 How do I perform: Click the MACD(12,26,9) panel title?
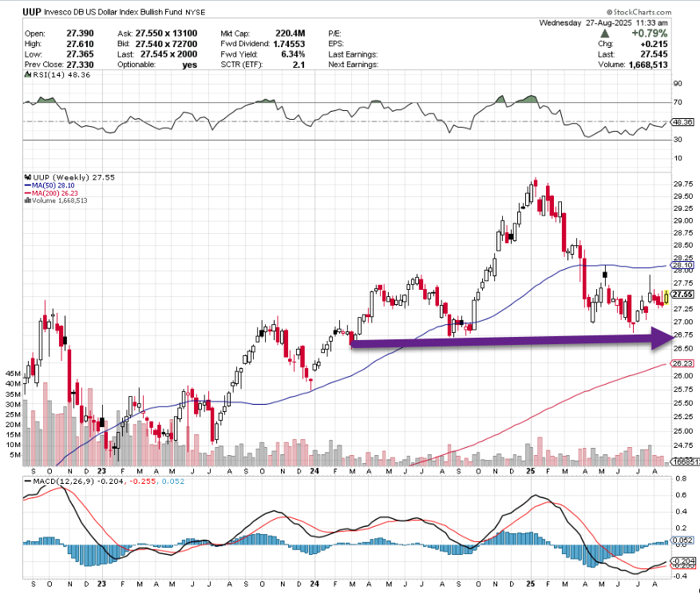pos(63,481)
